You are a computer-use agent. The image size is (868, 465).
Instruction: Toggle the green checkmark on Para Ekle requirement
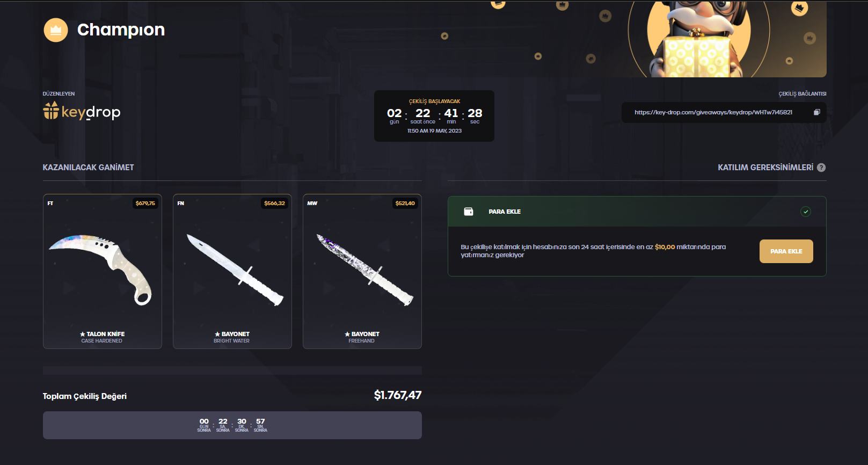coord(805,212)
